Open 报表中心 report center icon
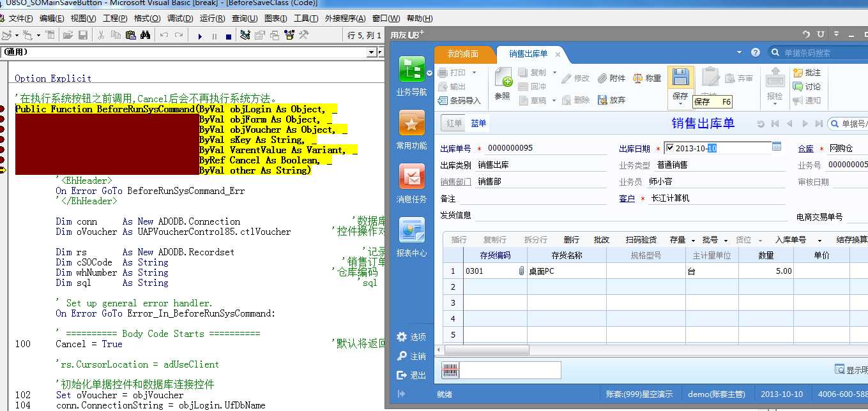868x411 pixels. coord(411,230)
